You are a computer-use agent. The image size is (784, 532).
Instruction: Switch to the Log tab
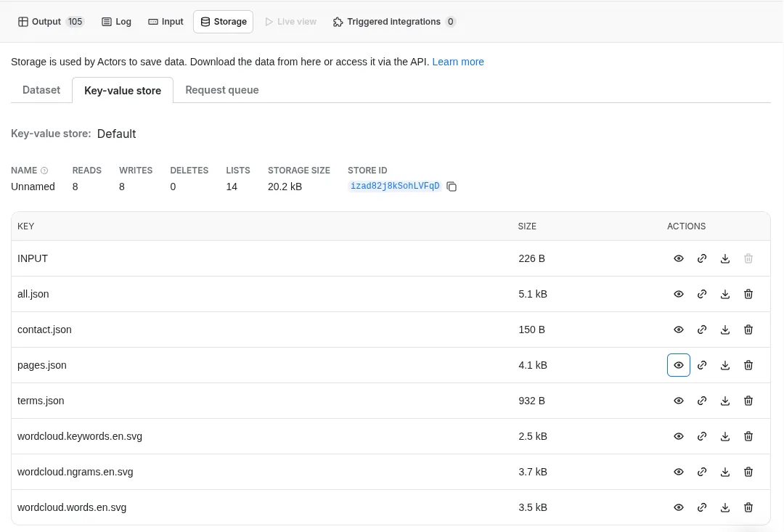coord(116,22)
